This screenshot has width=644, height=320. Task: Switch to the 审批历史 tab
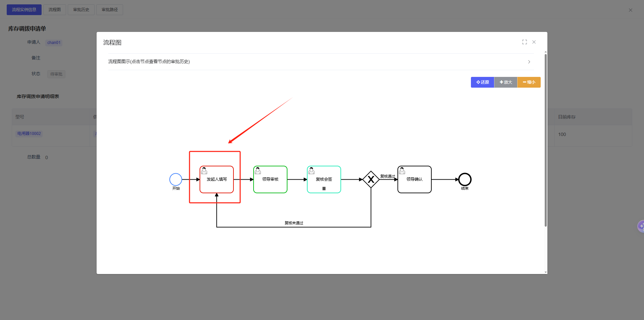81,10
